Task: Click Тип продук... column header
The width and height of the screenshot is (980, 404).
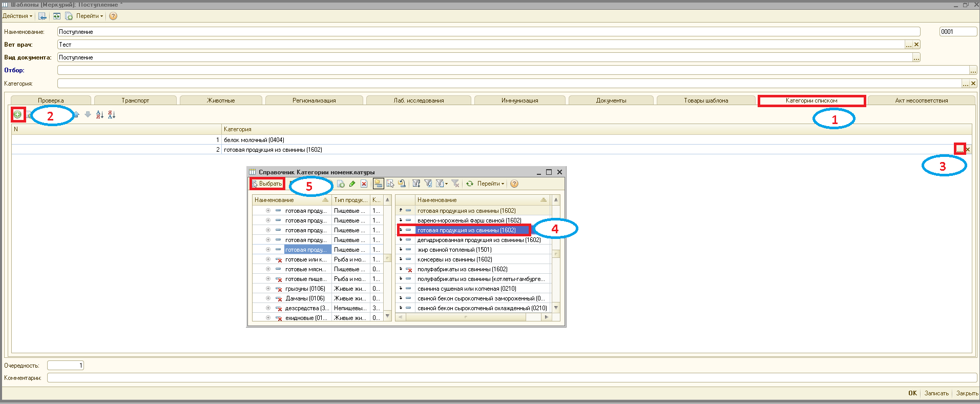Action: pyautogui.click(x=351, y=200)
